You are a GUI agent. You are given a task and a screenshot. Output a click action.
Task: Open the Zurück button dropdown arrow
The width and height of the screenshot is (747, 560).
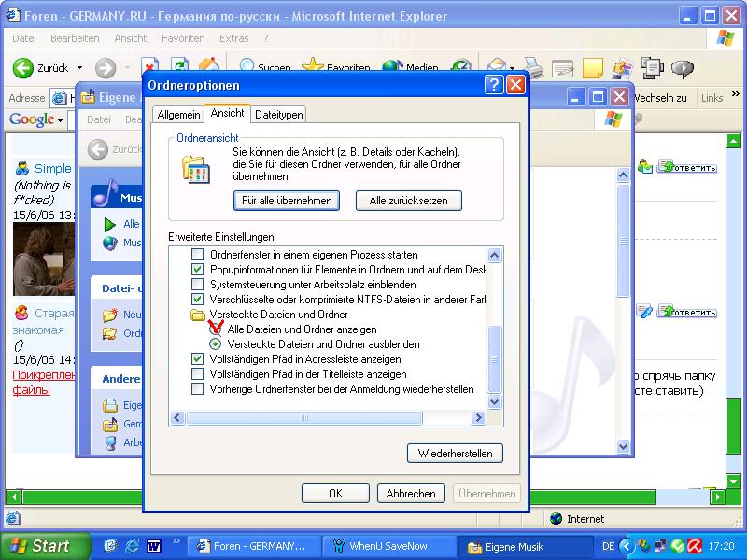coord(79,68)
